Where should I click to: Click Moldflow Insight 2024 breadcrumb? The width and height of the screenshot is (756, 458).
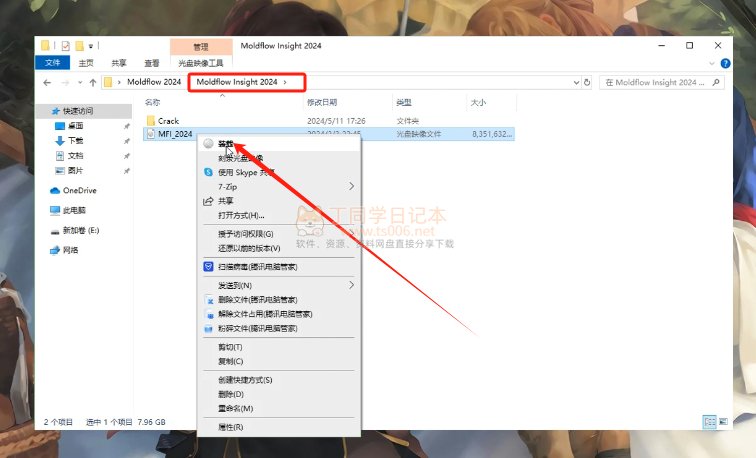coord(237,82)
